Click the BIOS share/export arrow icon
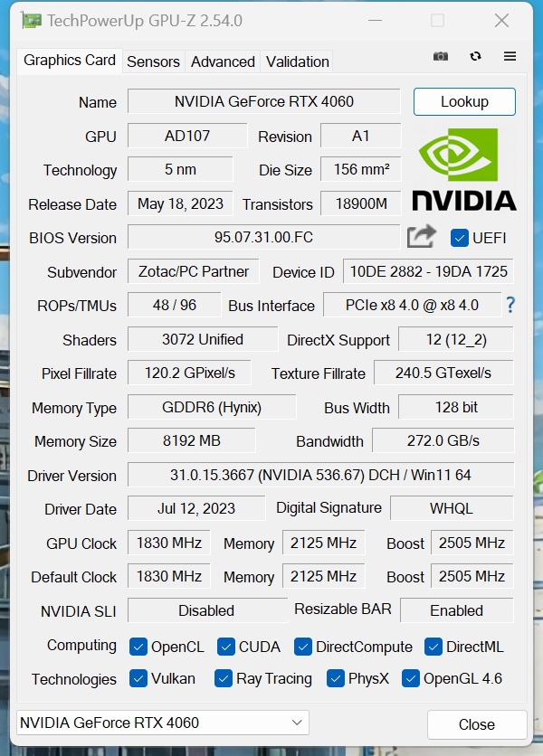 coord(421,237)
